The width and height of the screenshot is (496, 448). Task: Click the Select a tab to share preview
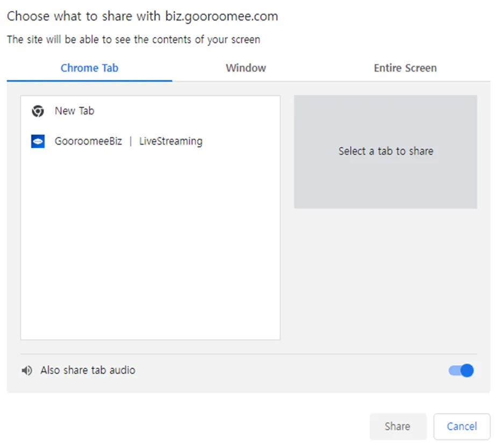point(386,152)
